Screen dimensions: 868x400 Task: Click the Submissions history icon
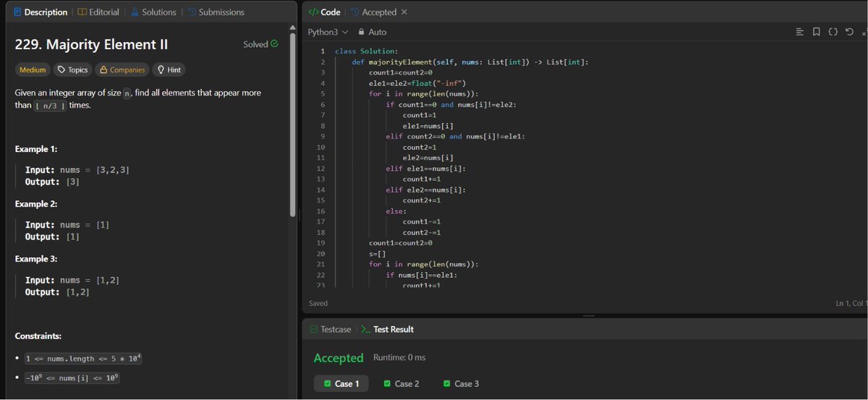point(191,12)
